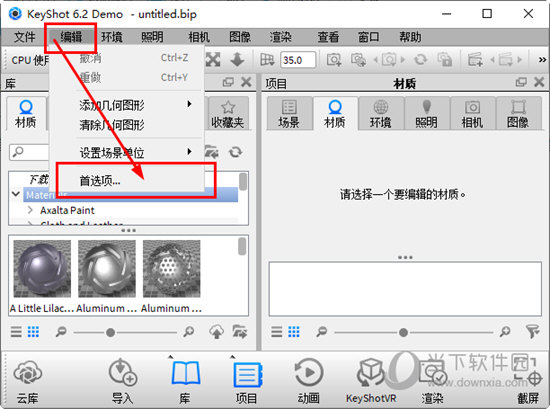Expand the 添加几何图形 submenu

click(127, 105)
